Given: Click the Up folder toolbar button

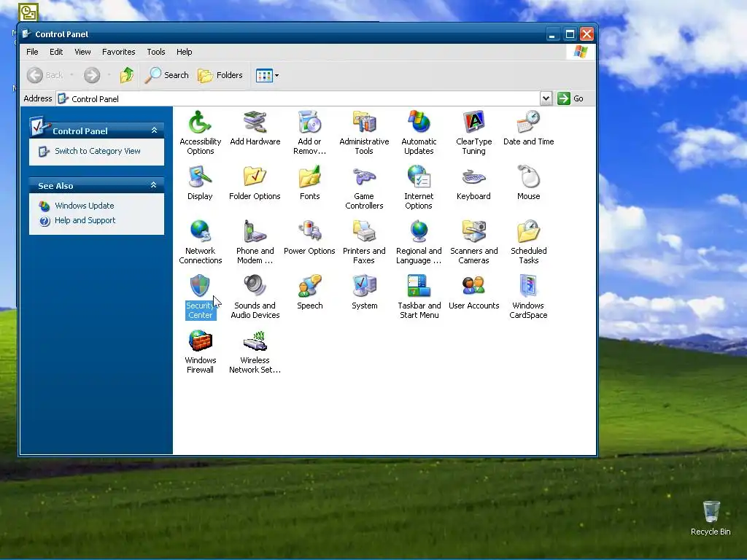Looking at the screenshot, I should tap(127, 75).
